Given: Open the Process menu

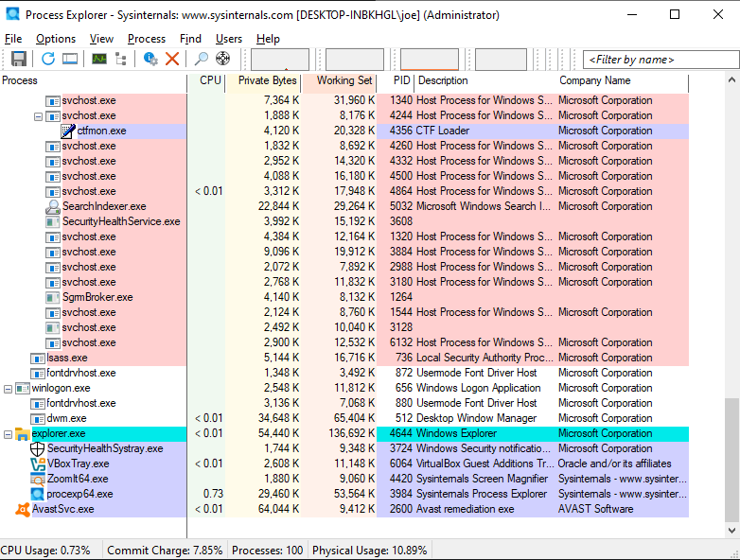Looking at the screenshot, I should [147, 39].
